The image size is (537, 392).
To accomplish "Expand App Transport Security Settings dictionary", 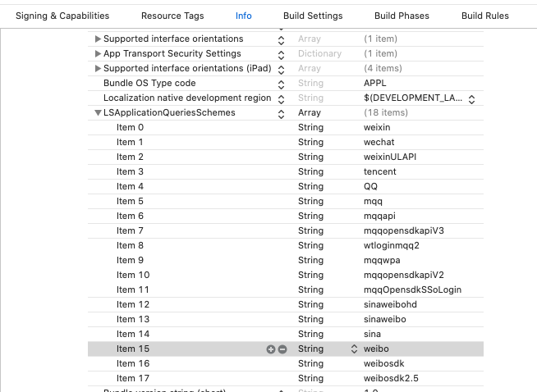I will pyautogui.click(x=98, y=53).
